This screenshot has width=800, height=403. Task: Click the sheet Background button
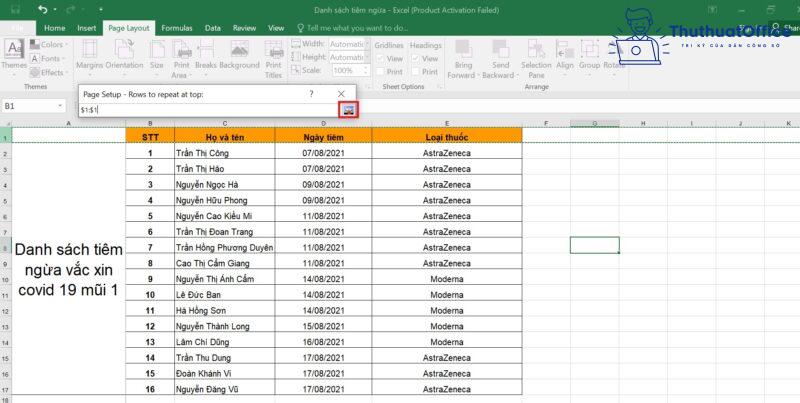(239, 55)
